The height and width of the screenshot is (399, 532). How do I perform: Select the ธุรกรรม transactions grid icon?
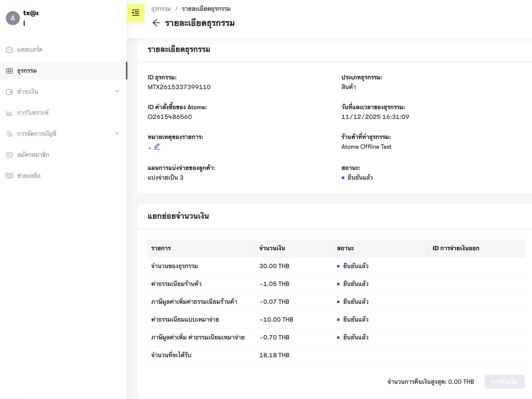tap(9, 70)
